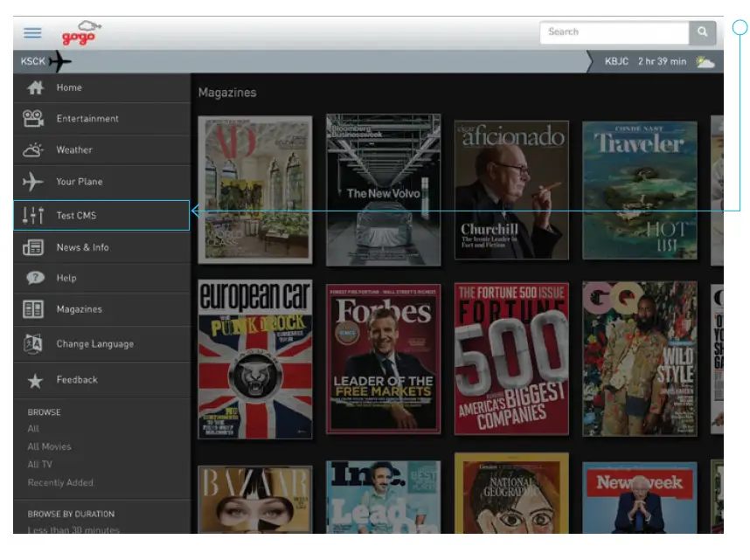The height and width of the screenshot is (560, 750).
Task: Open the Help menu label
Action: coord(66,278)
